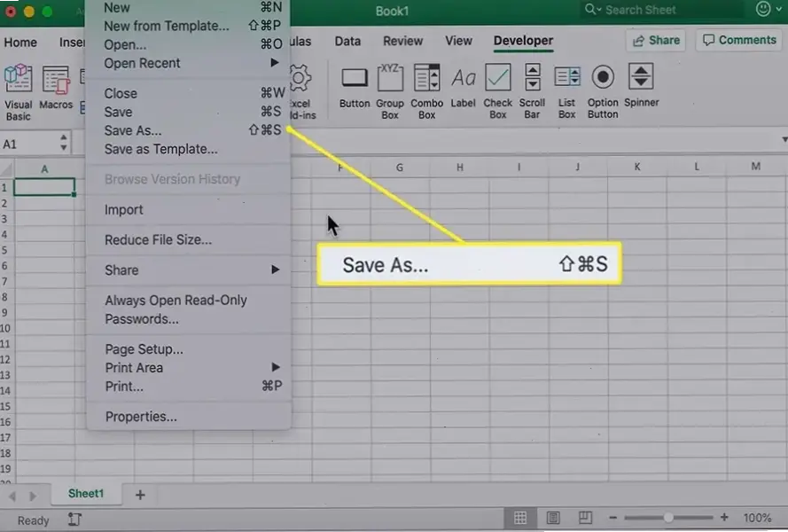Choose New from Template menu item
Viewport: 788px width, 532px height.
coord(188,26)
